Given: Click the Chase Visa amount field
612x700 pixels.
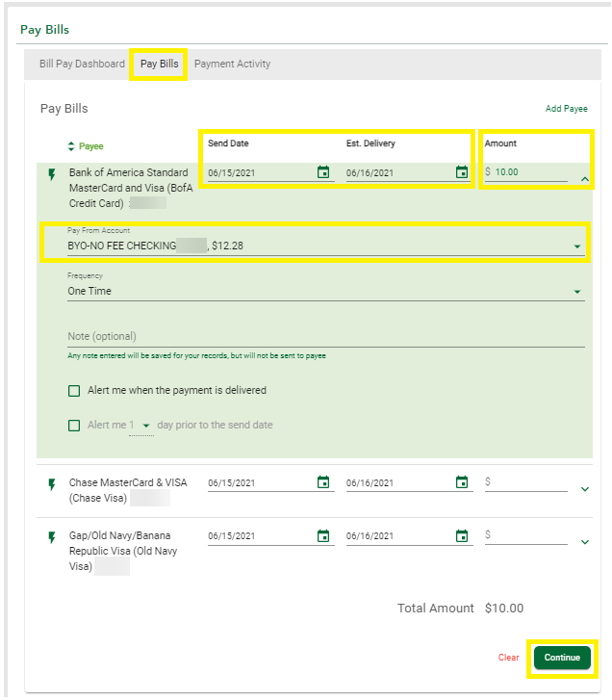Looking at the screenshot, I should [526, 482].
